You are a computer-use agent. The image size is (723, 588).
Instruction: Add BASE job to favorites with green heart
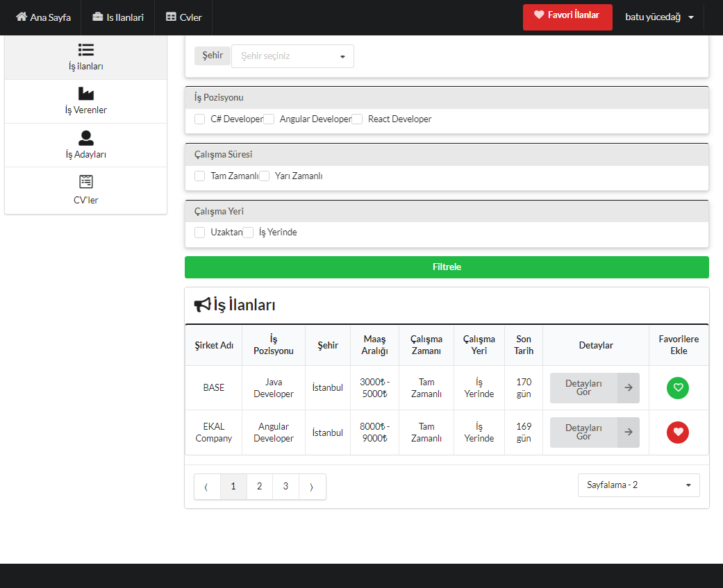tap(678, 387)
